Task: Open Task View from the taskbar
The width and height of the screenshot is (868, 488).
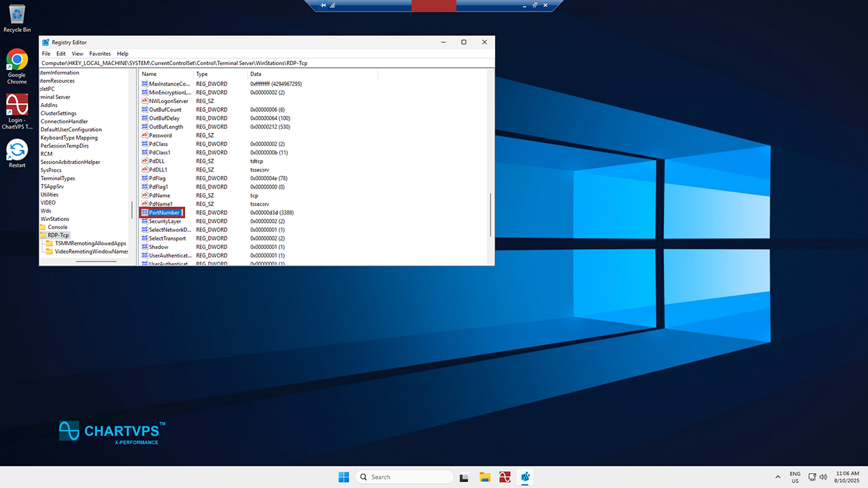Action: point(464,477)
